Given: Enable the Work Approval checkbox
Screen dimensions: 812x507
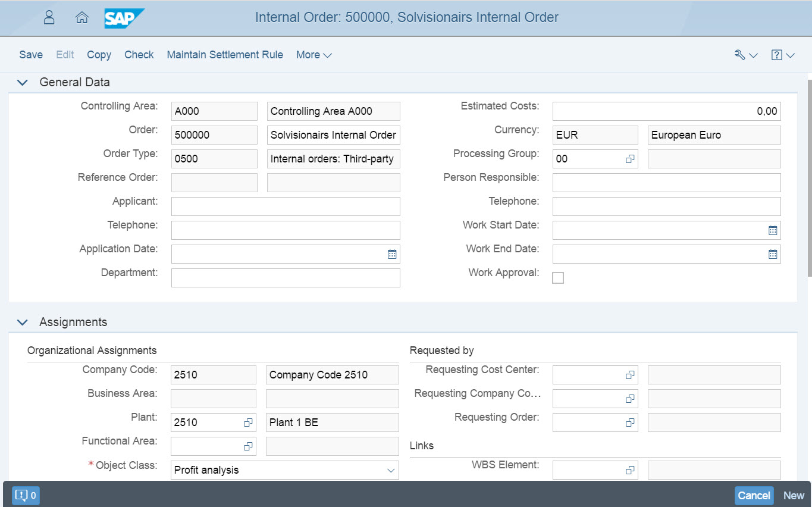Looking at the screenshot, I should tap(558, 278).
